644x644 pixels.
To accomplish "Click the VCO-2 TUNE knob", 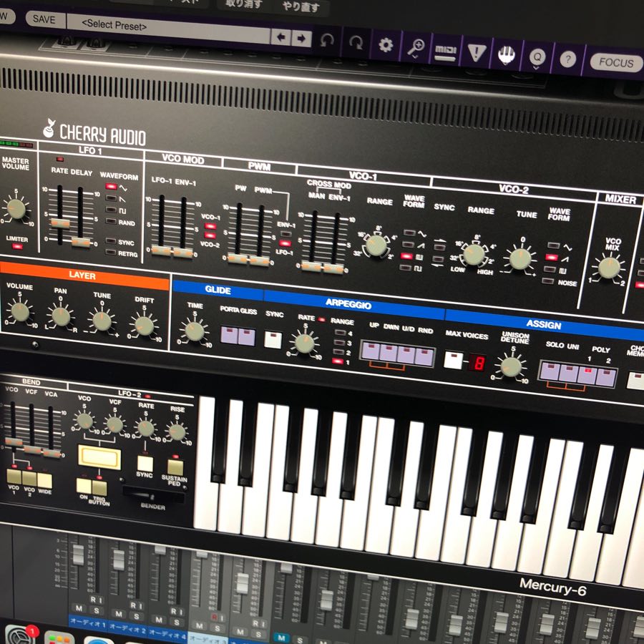I will tap(519, 259).
